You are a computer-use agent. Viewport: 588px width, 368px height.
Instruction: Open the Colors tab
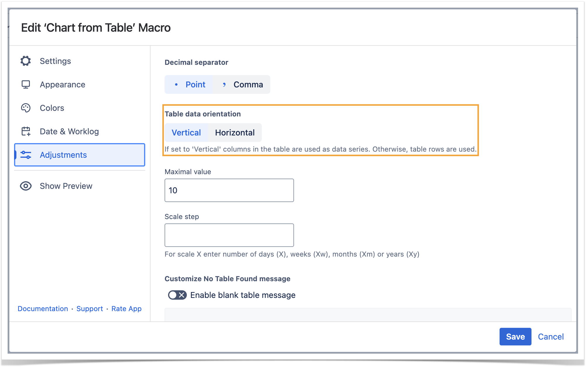(x=52, y=108)
